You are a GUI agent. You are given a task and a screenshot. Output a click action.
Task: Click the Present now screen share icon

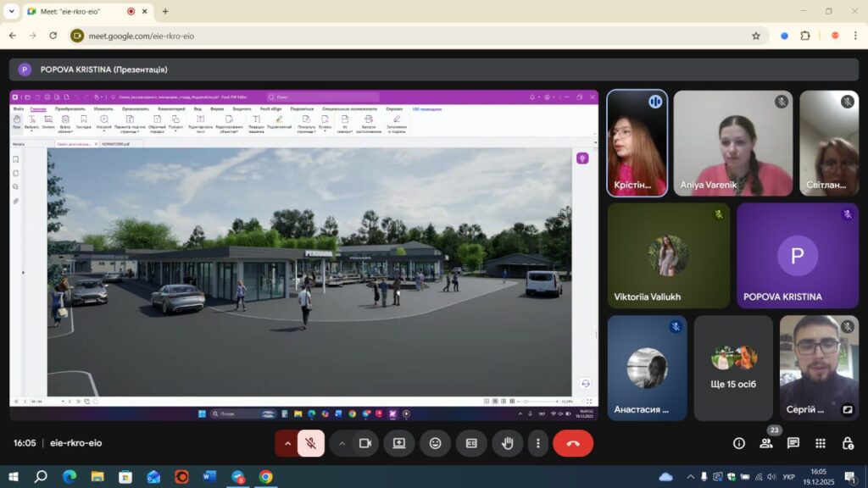click(x=399, y=443)
